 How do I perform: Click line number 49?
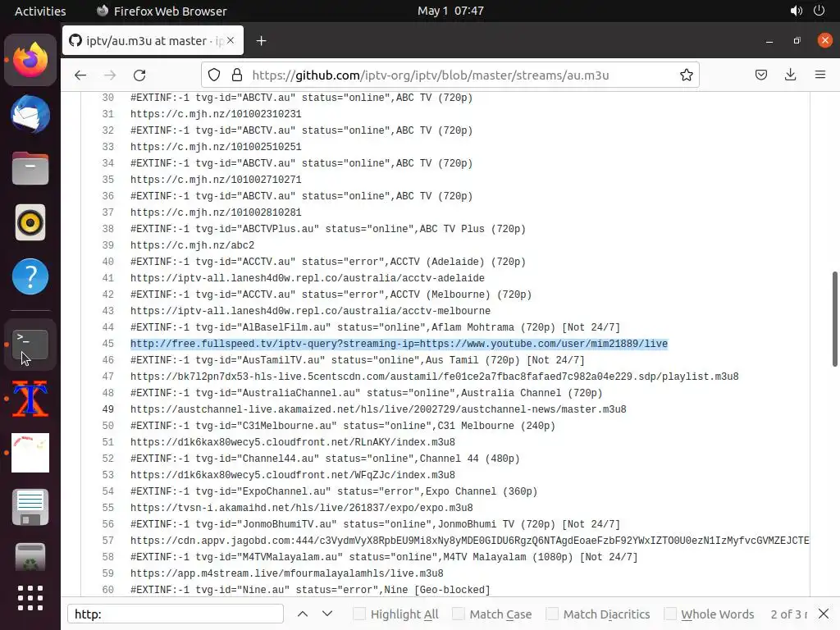point(108,409)
